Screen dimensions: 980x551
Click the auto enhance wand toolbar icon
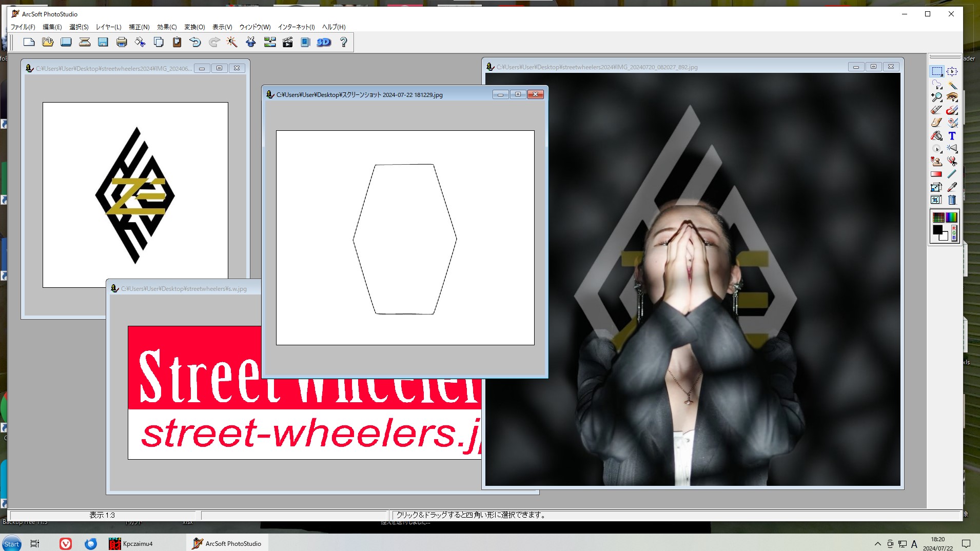(232, 42)
